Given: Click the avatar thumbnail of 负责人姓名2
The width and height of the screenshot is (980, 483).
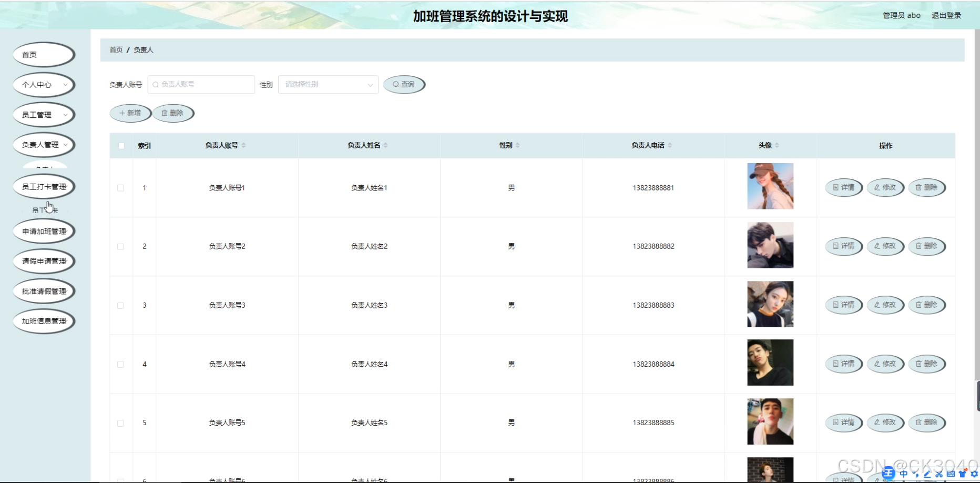Looking at the screenshot, I should [770, 245].
